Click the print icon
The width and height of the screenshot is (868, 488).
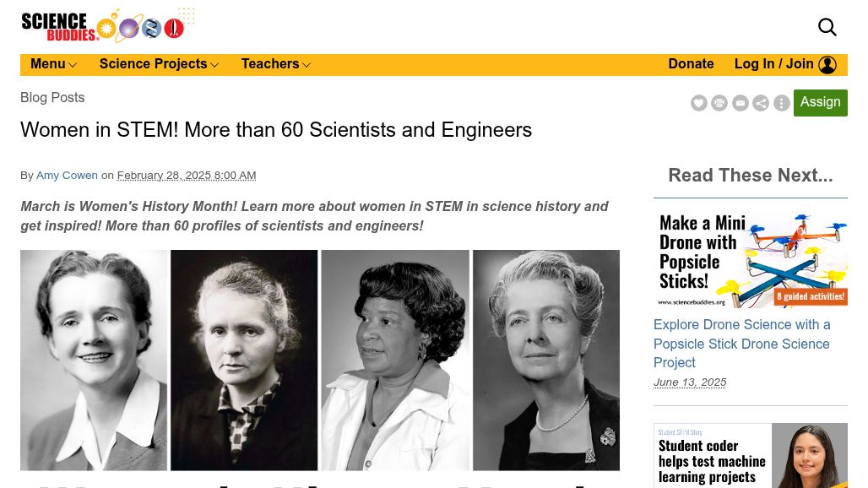(719, 103)
